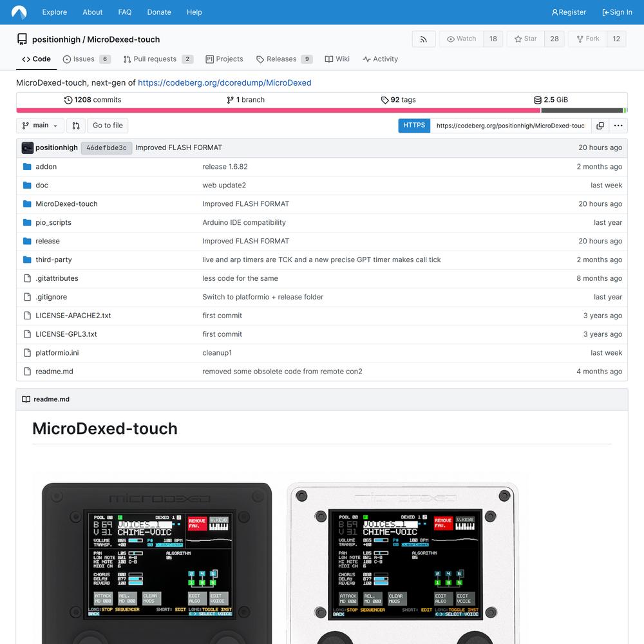Open the Releases tab
Screen dimensions: 644x644
click(284, 59)
